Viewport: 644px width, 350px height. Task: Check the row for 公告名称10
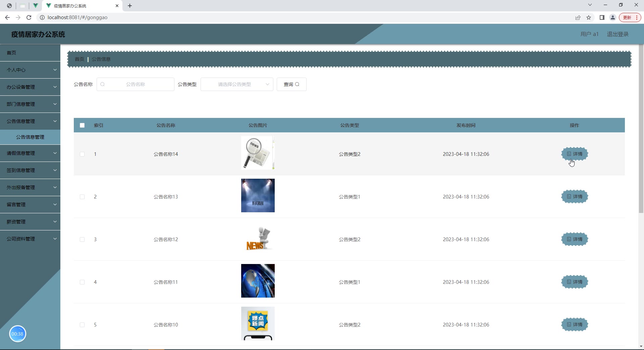tap(82, 325)
